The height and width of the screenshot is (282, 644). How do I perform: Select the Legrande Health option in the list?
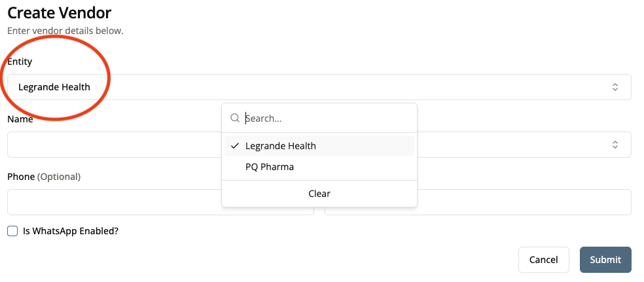pos(281,146)
